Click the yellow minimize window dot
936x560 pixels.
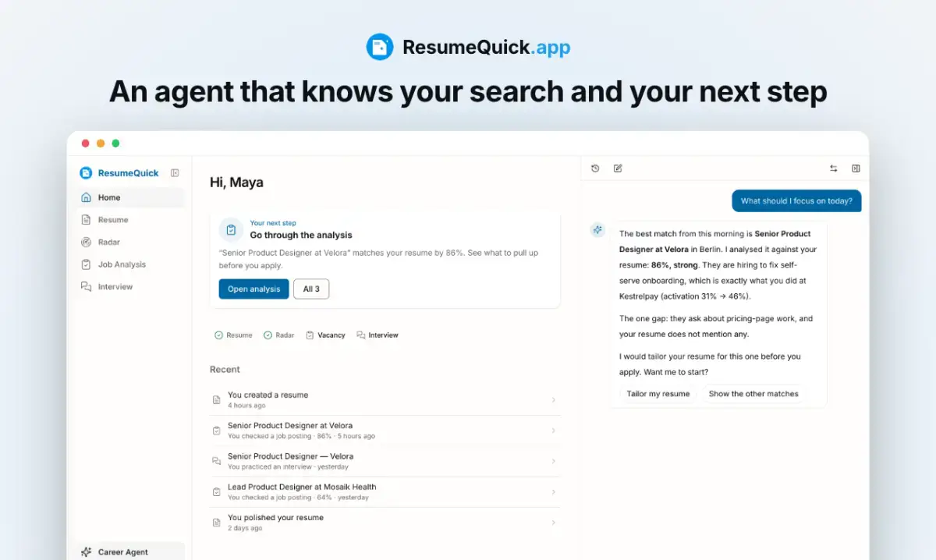point(101,144)
